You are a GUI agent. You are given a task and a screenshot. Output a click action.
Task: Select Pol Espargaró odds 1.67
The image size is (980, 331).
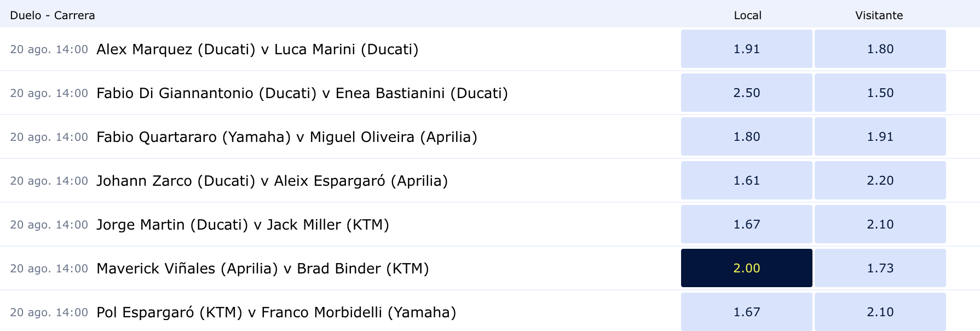(746, 312)
